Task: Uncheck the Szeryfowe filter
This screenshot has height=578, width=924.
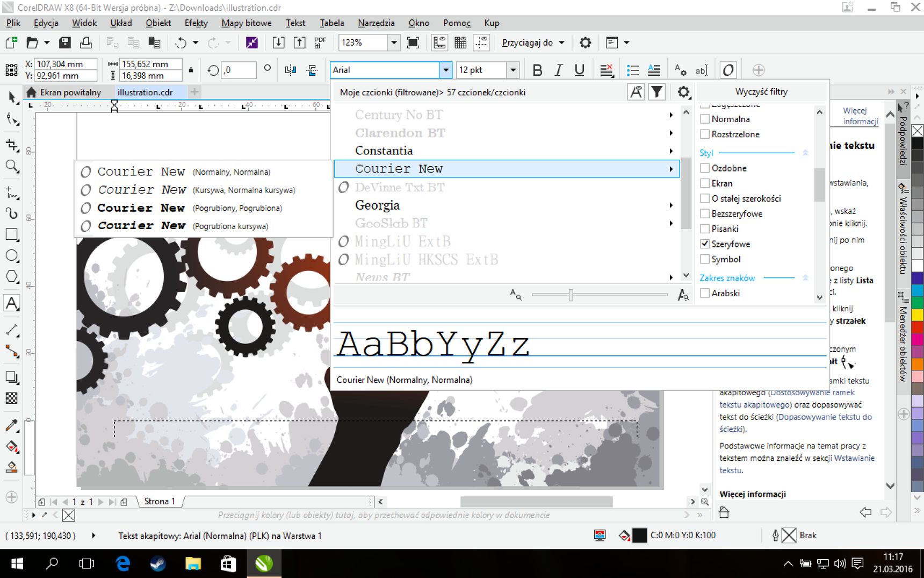Action: pyautogui.click(x=705, y=244)
